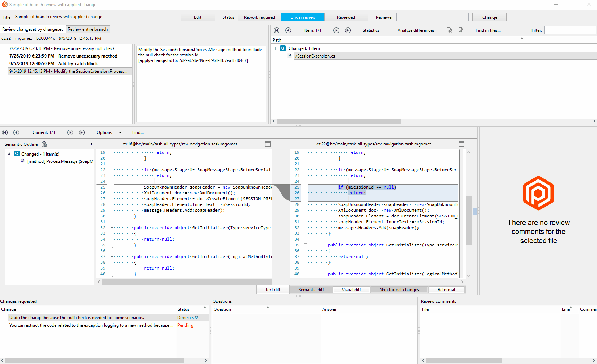
Task: Click the export page icon next to Find in files
Action: (461, 30)
